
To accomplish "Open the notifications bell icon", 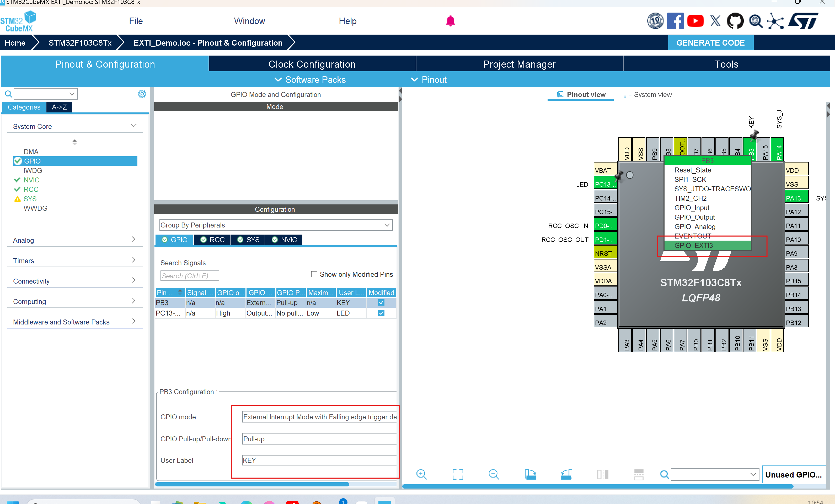I will pyautogui.click(x=450, y=21).
